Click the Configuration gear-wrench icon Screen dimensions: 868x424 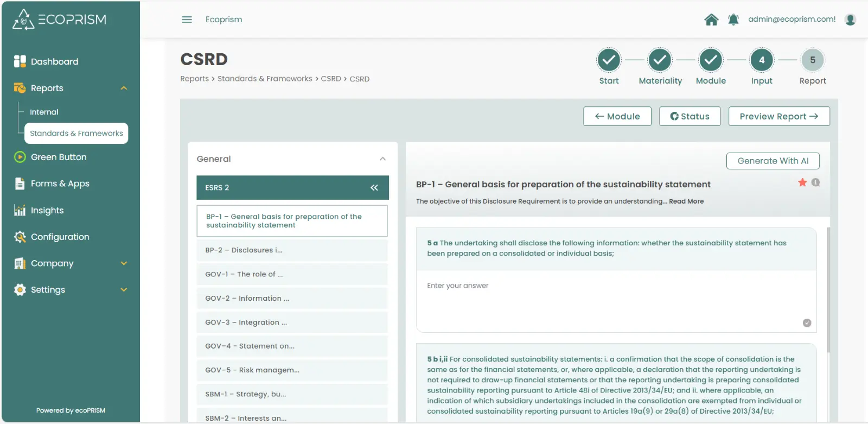[x=20, y=237]
